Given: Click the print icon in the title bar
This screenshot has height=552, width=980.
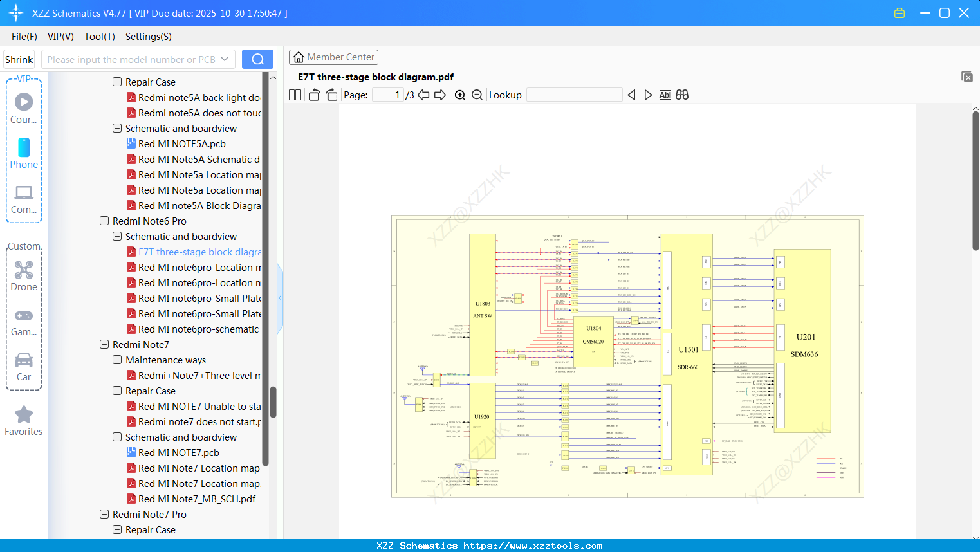Looking at the screenshot, I should 899,12.
